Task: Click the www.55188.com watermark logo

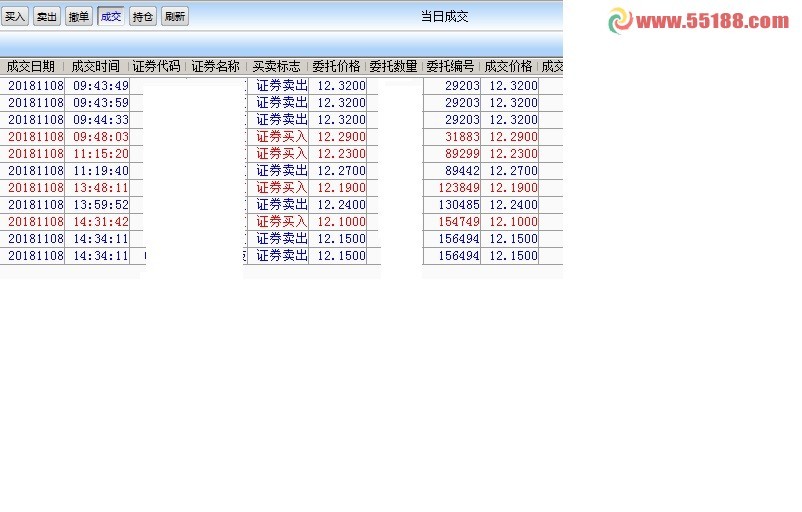Action: point(700,21)
